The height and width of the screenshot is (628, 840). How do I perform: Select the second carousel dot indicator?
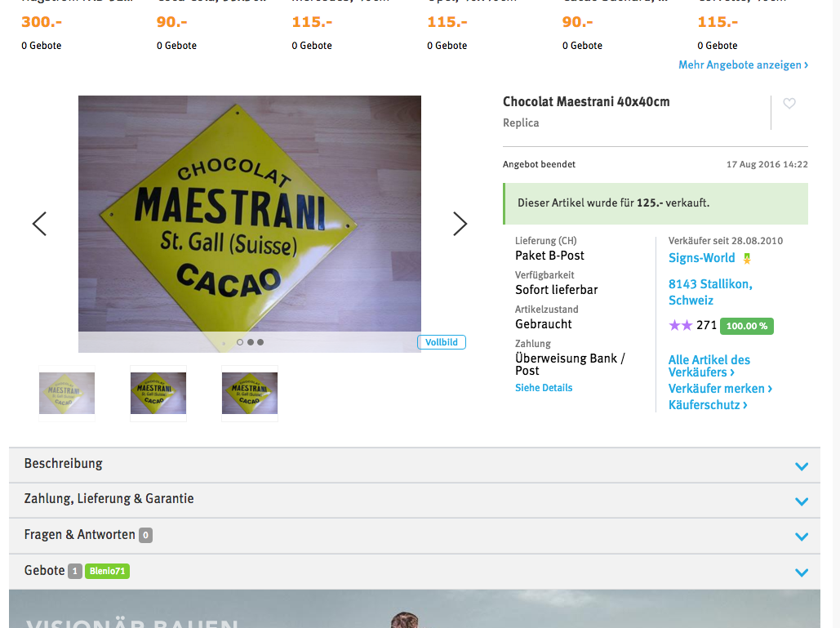250,342
